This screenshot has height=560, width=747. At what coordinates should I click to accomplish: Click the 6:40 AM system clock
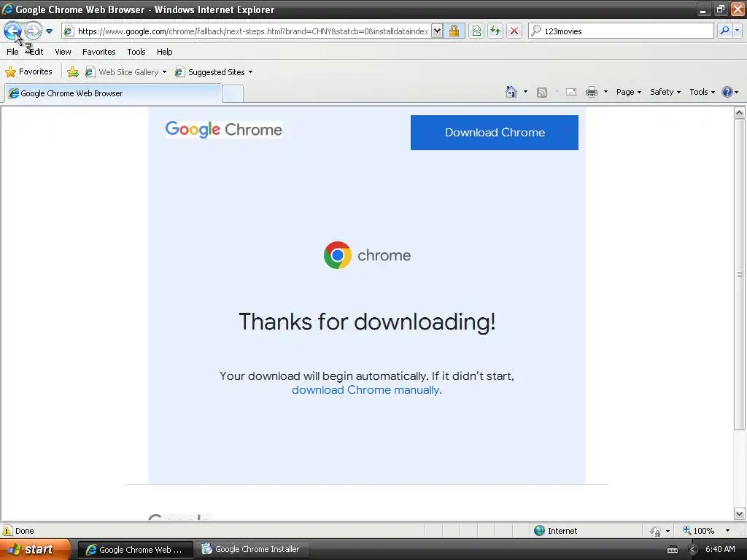720,549
